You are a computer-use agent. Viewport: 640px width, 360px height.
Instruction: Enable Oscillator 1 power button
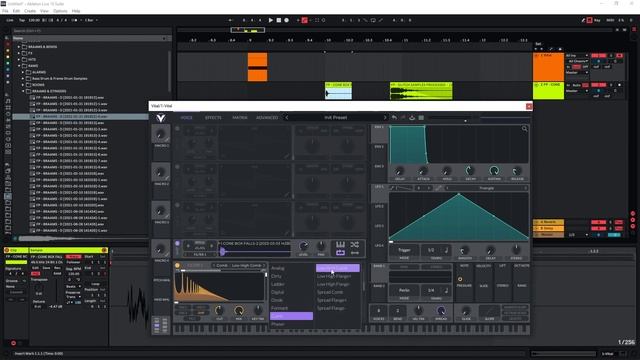177,129
